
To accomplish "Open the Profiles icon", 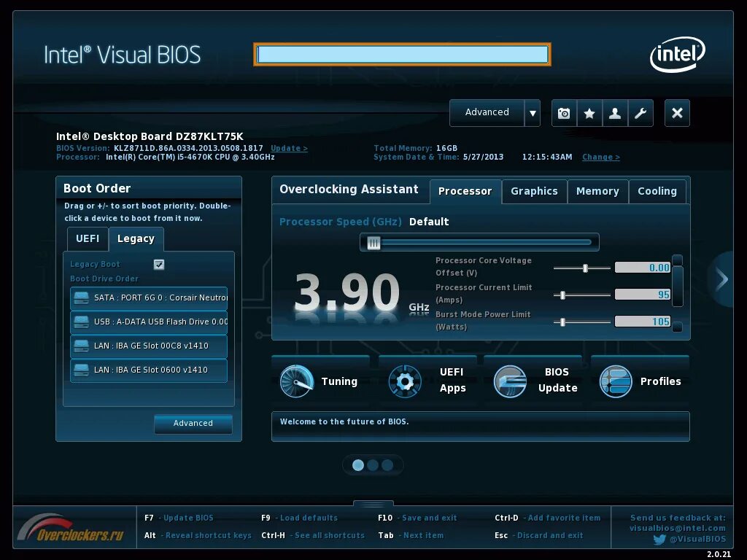I will [x=616, y=381].
